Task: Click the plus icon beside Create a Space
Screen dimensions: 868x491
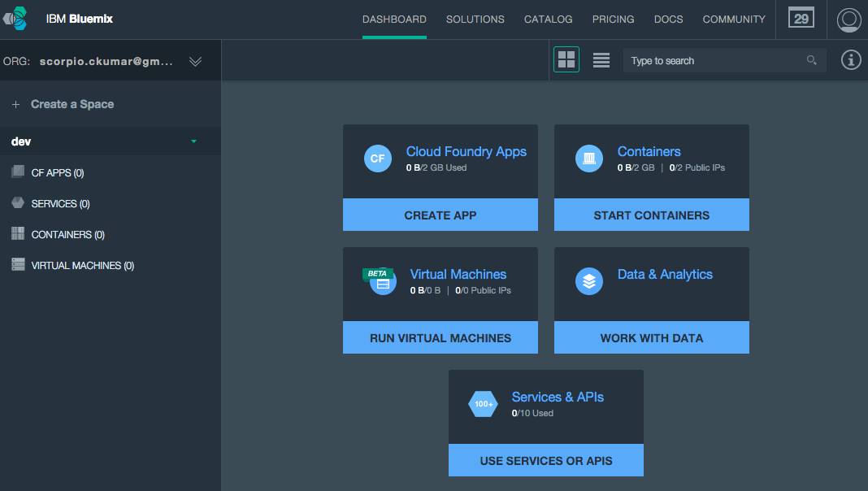Action: pos(16,104)
